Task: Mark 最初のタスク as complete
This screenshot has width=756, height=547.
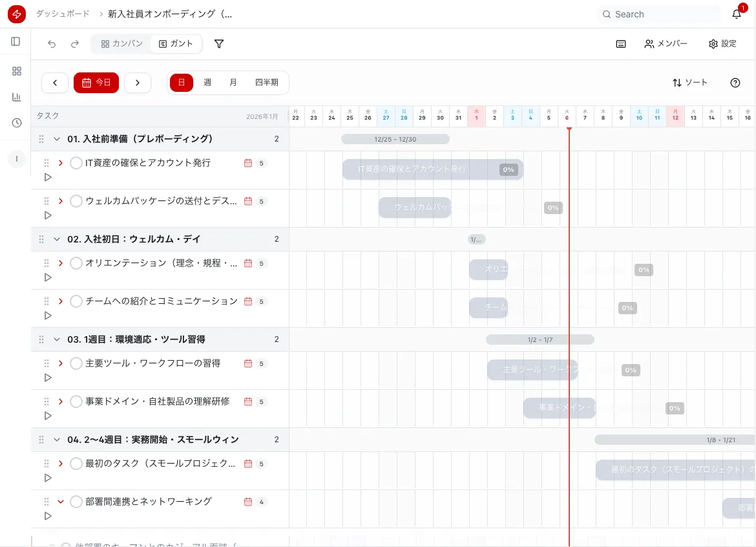Action: (76, 464)
